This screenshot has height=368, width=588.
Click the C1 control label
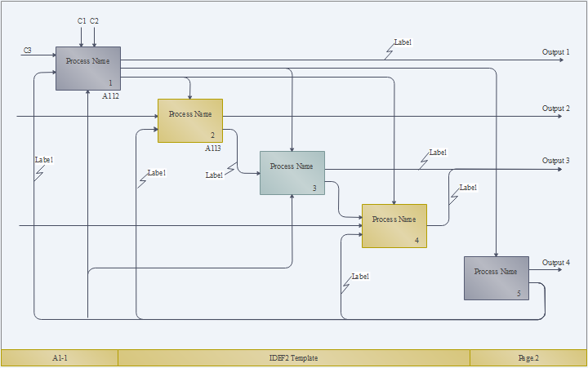82,21
